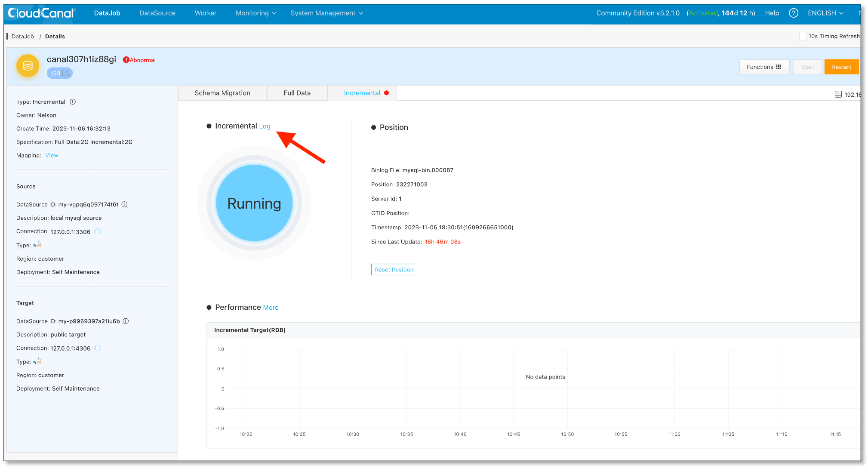Screen dimensions: 868x468
Task: Open the ENGLISH language dropdown
Action: [x=824, y=13]
